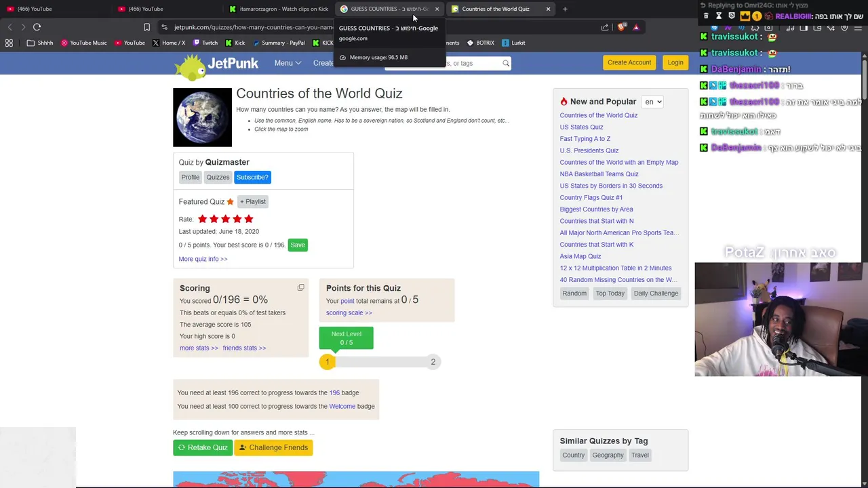Click the Daily Challenge button
The height and width of the screenshot is (488, 868).
[x=656, y=293]
